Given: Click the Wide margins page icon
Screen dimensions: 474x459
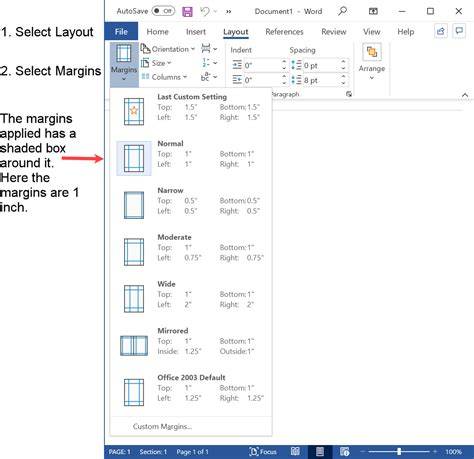Looking at the screenshot, I should (x=134, y=299).
